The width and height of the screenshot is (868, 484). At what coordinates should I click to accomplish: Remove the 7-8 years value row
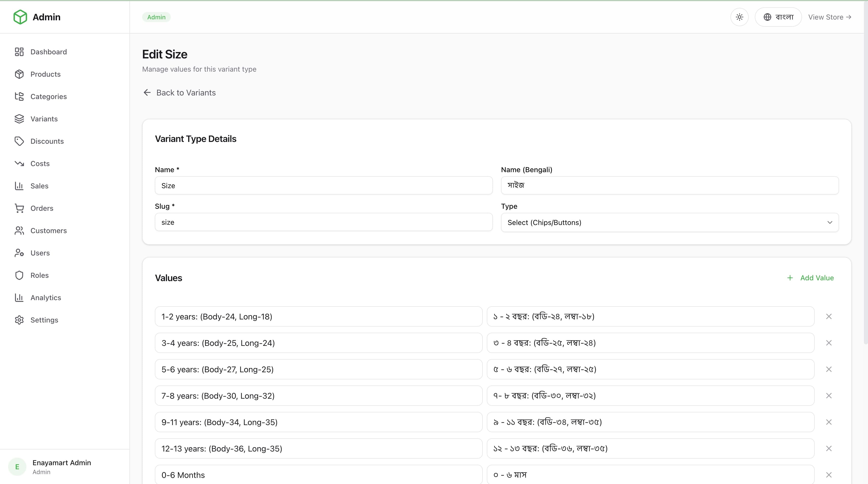point(829,396)
